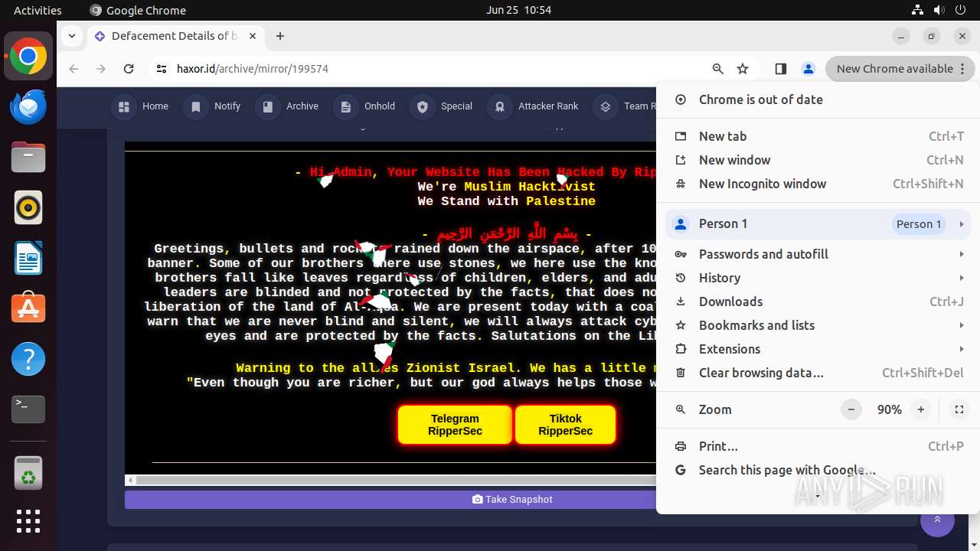Open the clock and calendar panel
Image resolution: width=980 pixels, height=551 pixels.
(518, 10)
